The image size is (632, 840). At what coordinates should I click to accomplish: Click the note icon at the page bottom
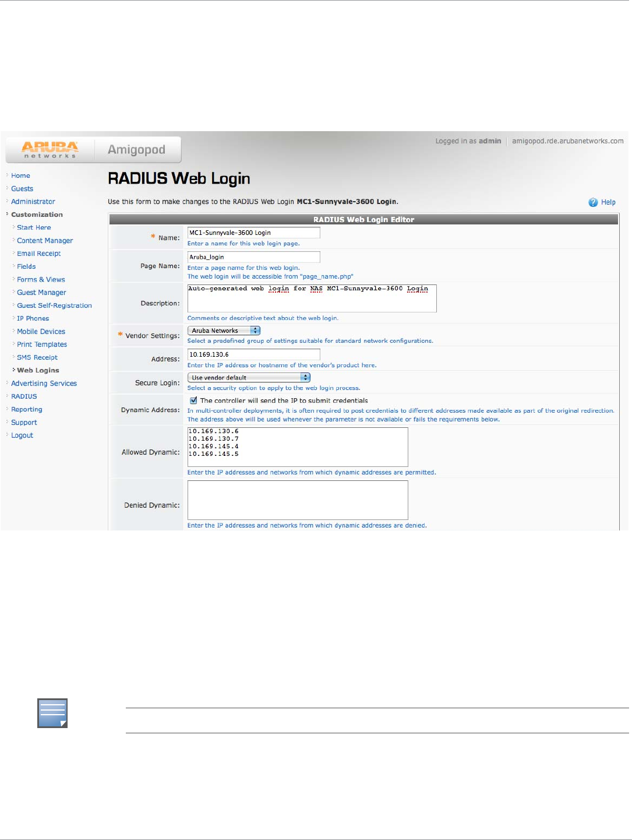click(52, 713)
